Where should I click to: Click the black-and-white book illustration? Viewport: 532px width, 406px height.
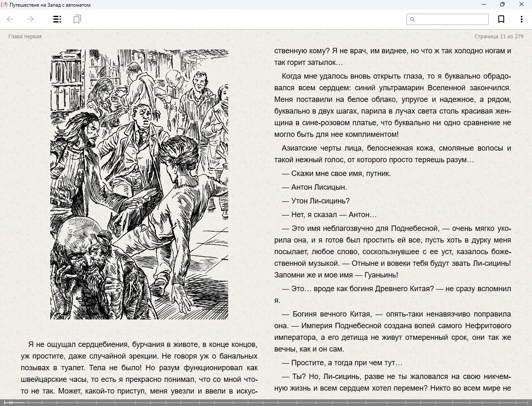click(x=139, y=184)
